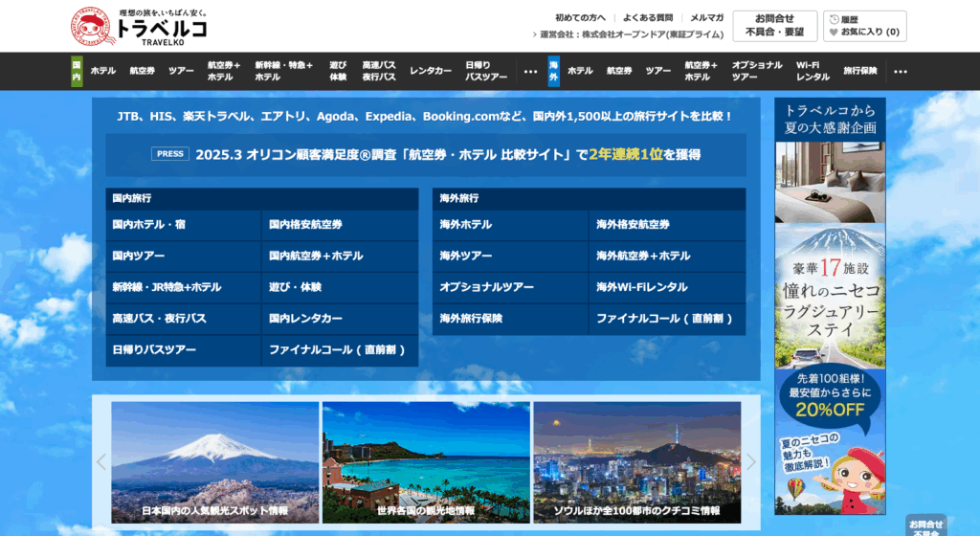Open domestic ファイナルコール(直前割) link
The height and width of the screenshot is (536, 980).
coord(340,350)
